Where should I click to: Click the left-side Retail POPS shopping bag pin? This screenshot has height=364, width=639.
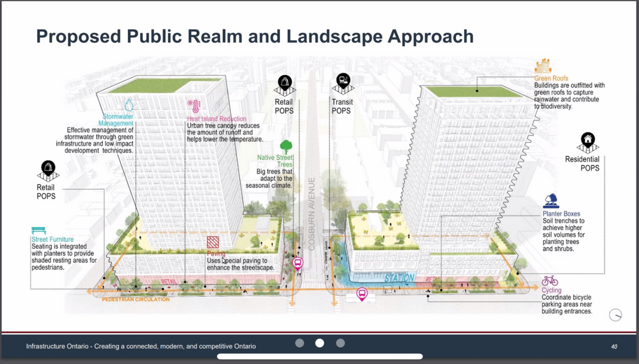click(x=48, y=170)
